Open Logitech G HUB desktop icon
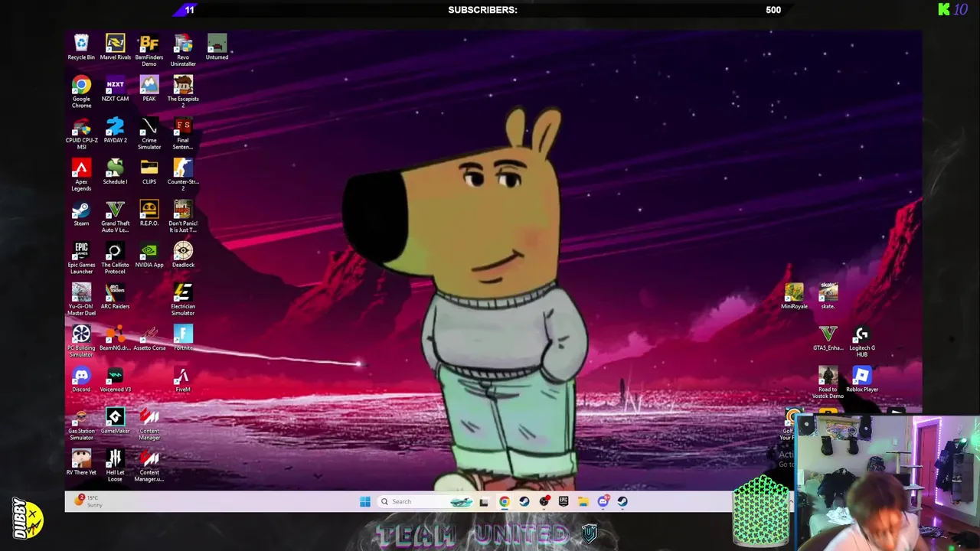The width and height of the screenshot is (980, 551). [862, 341]
